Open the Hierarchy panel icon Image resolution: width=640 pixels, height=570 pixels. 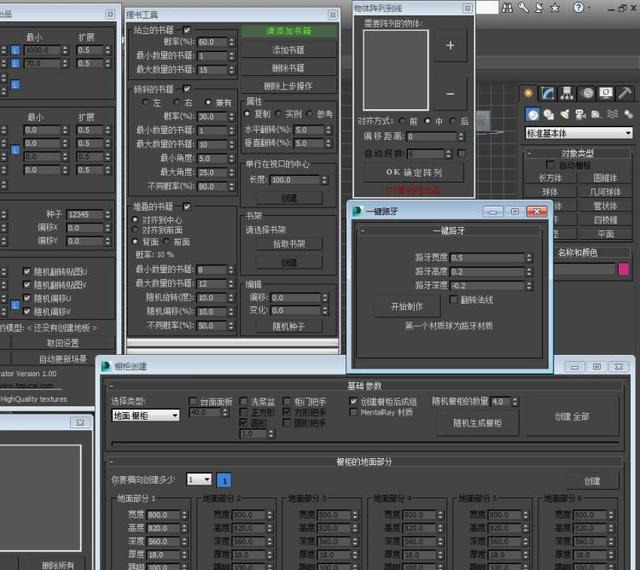click(568, 93)
